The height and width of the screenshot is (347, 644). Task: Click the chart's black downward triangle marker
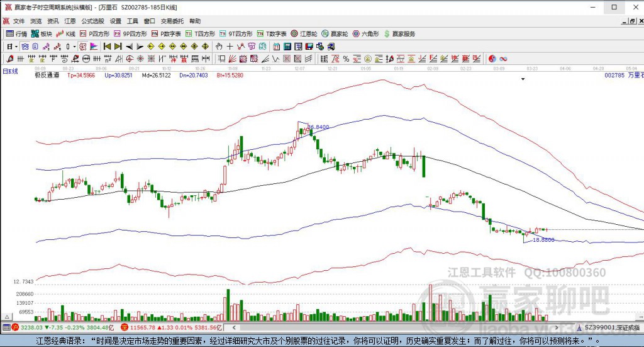(523, 79)
